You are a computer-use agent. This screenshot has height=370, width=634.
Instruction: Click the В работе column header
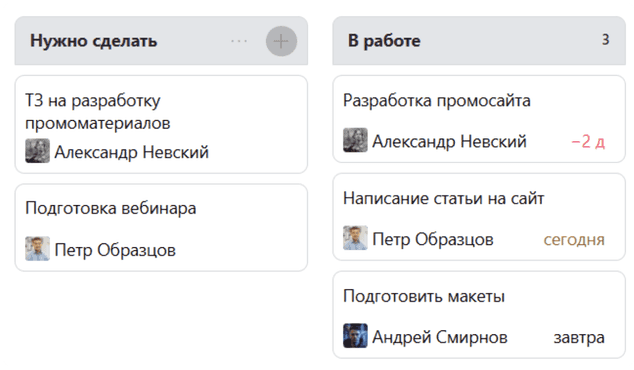[479, 40]
